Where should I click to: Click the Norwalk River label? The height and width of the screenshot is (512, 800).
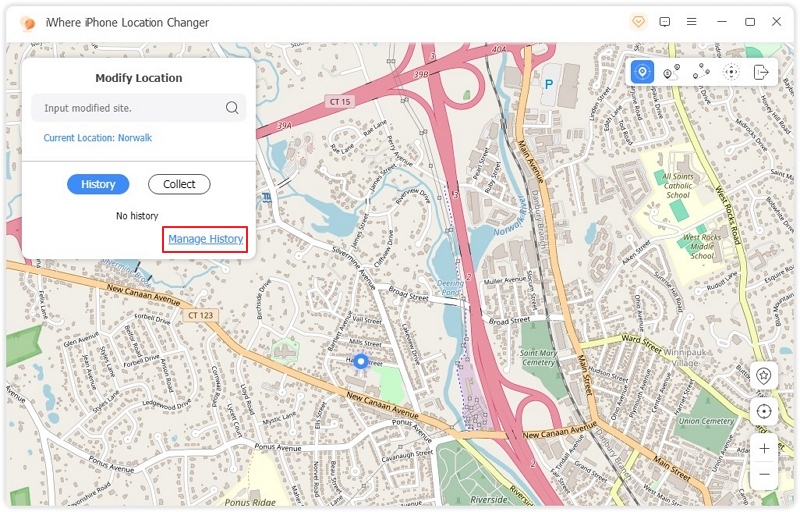[509, 216]
